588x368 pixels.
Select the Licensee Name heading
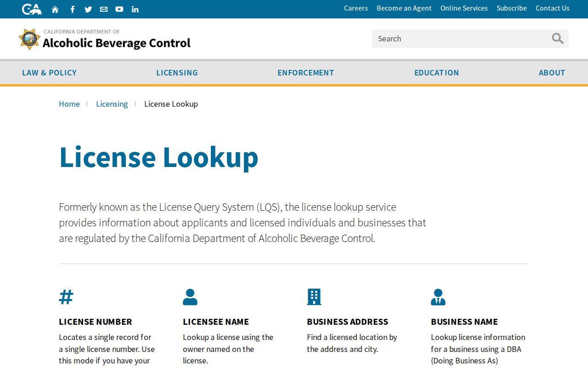coord(216,322)
